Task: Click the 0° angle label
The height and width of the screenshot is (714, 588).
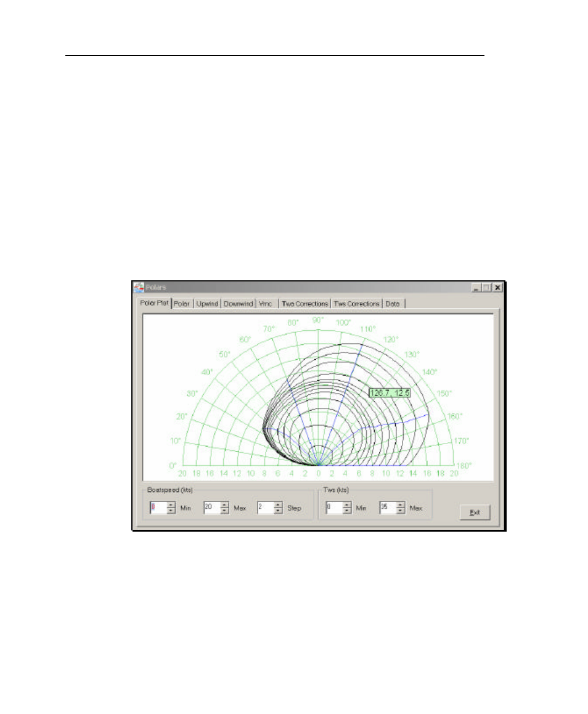Action: [173, 465]
